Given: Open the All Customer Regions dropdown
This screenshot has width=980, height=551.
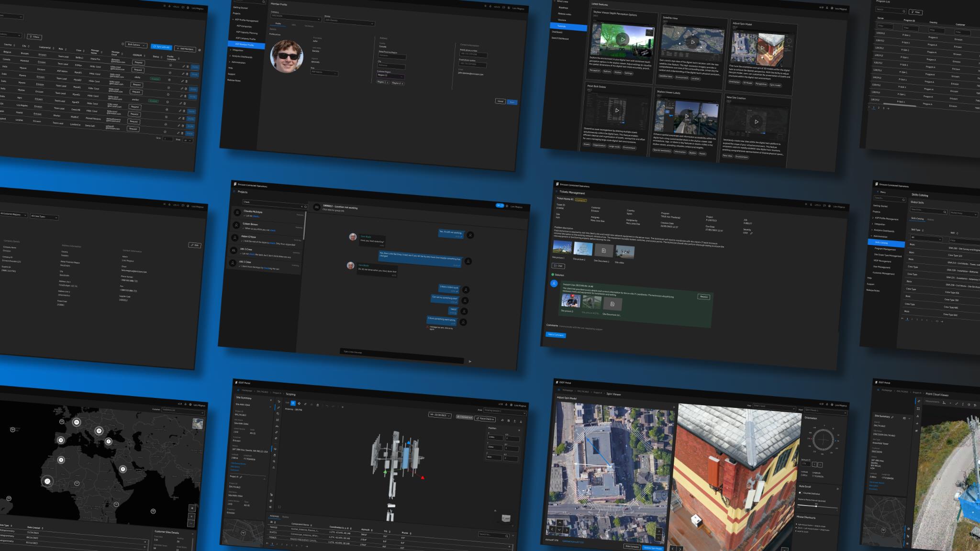Looking at the screenshot, I should click(13, 214).
